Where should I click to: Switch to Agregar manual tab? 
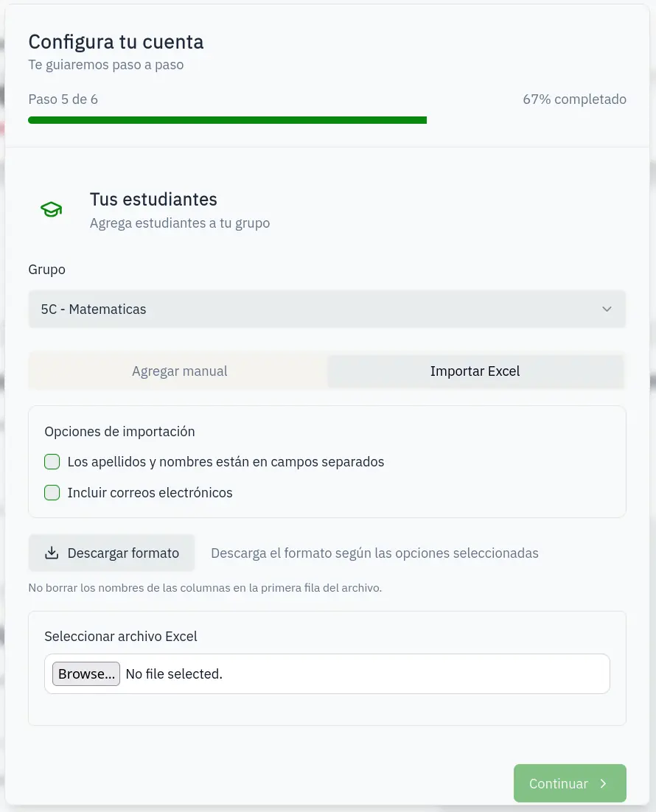(x=179, y=371)
